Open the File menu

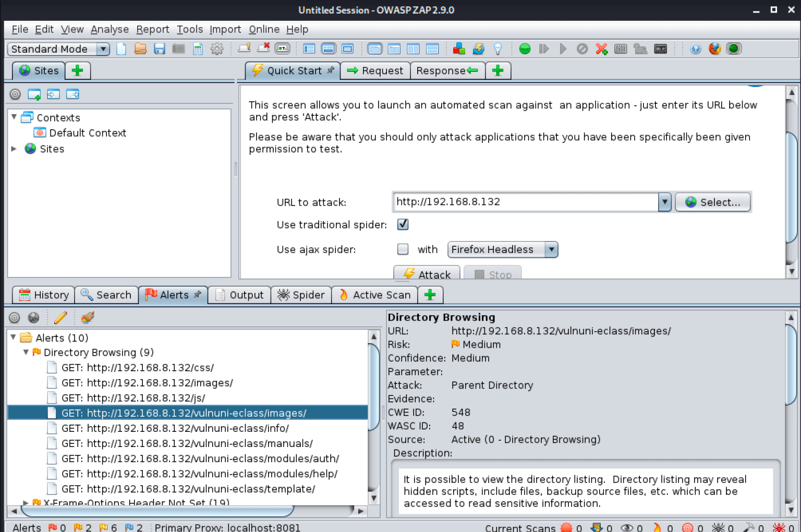20,29
